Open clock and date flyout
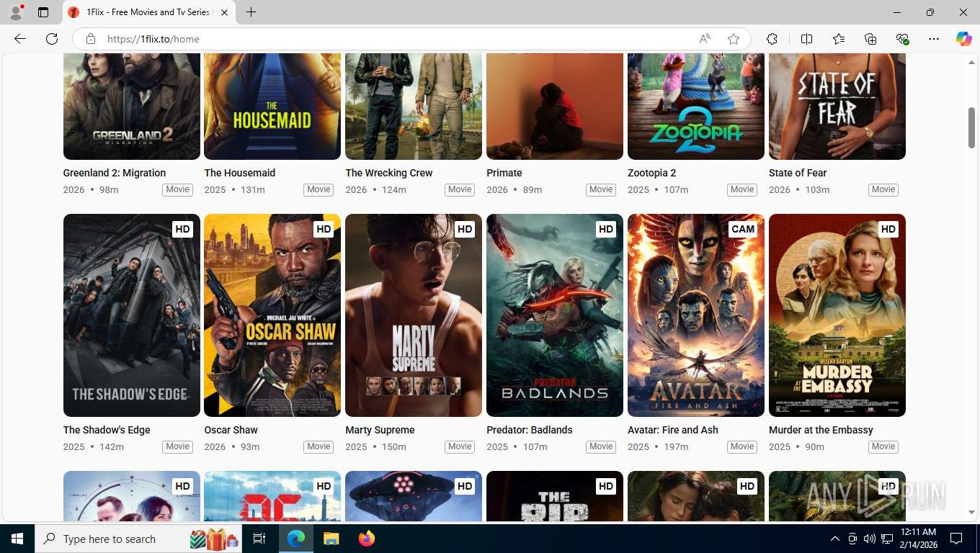This screenshot has width=980, height=553. 917,539
